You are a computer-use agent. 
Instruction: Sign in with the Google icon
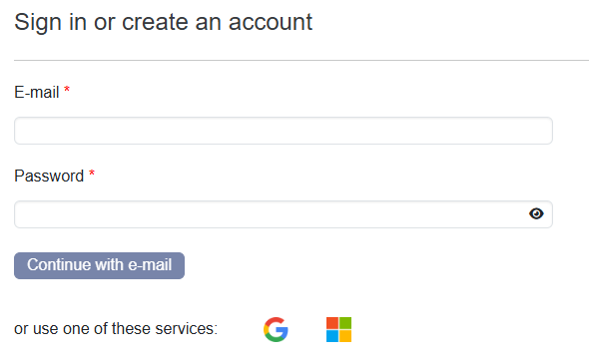point(276,329)
